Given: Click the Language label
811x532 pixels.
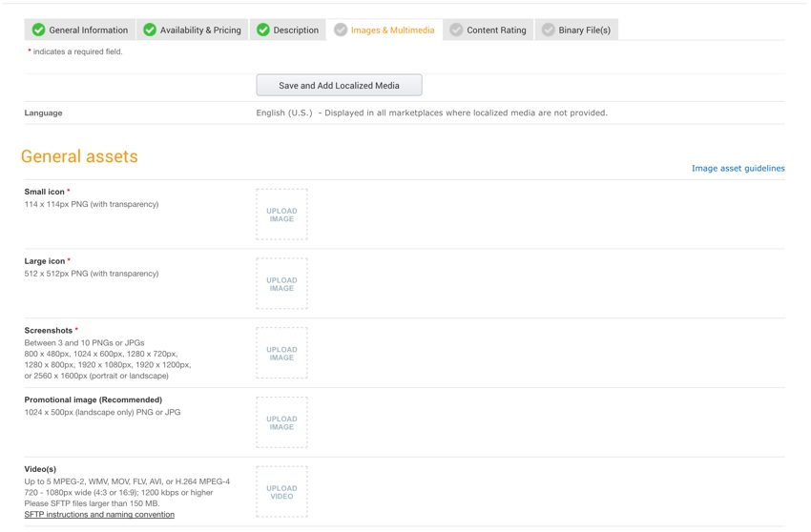Looking at the screenshot, I should pos(44,113).
